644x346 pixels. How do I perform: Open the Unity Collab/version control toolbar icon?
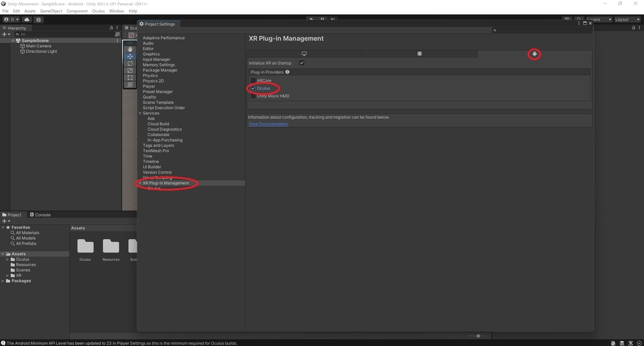pos(39,19)
